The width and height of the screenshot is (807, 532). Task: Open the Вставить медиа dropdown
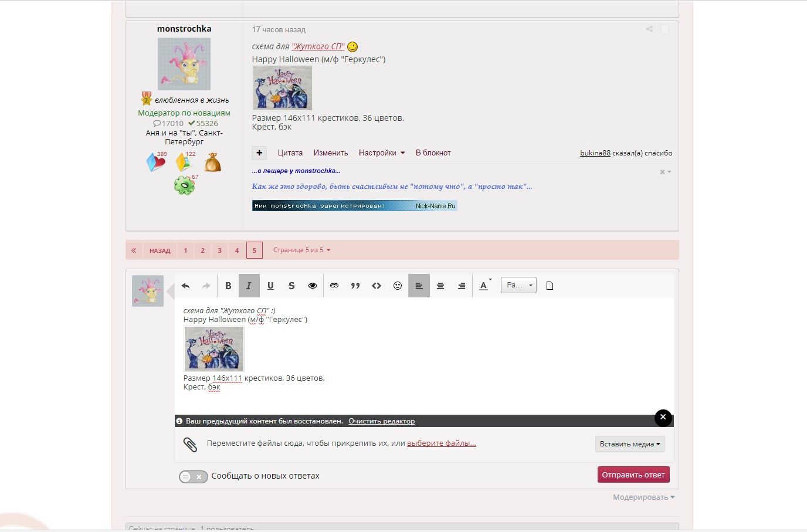630,444
